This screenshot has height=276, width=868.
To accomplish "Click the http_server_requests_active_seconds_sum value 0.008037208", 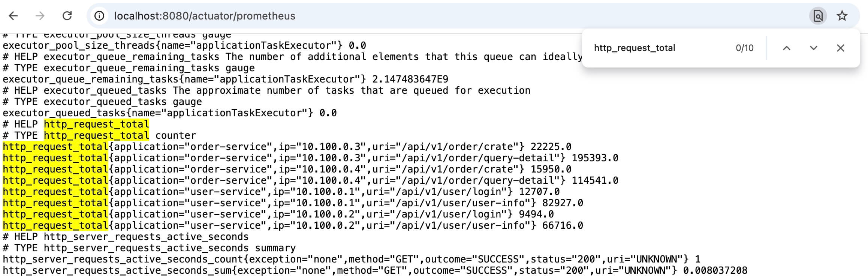I will pyautogui.click(x=715, y=270).
